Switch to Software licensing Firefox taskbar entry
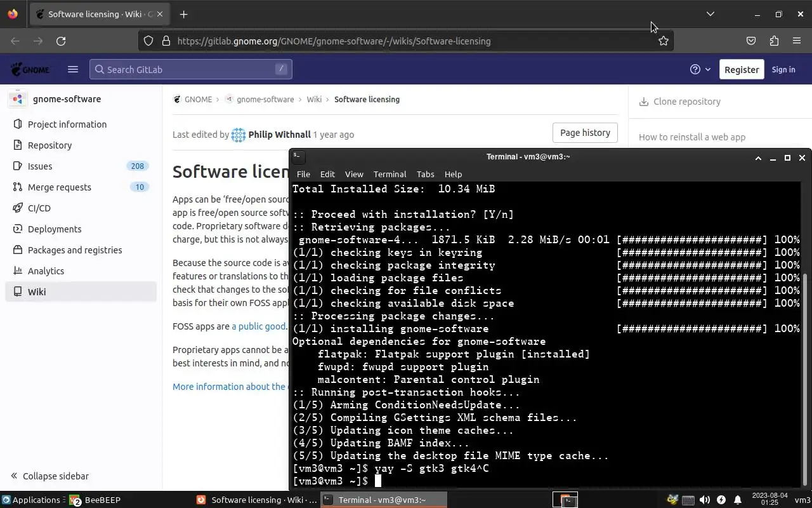Image resolution: width=812 pixels, height=508 pixels. (256, 500)
